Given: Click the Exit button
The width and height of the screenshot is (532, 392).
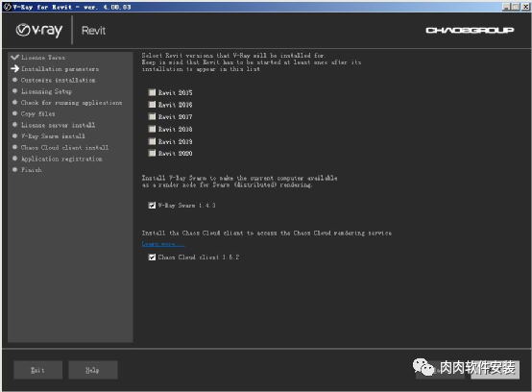Looking at the screenshot, I should (x=38, y=370).
